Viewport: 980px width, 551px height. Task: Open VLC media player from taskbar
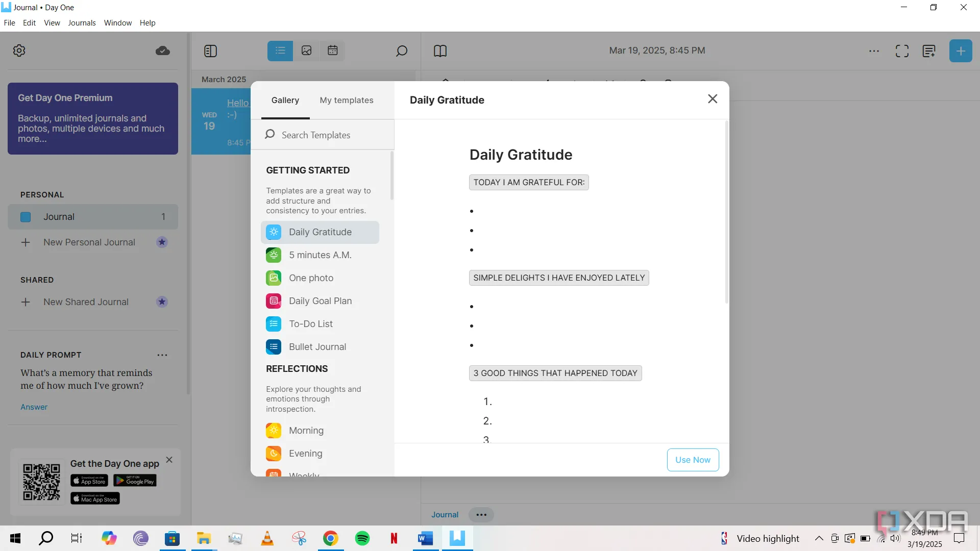tap(267, 538)
